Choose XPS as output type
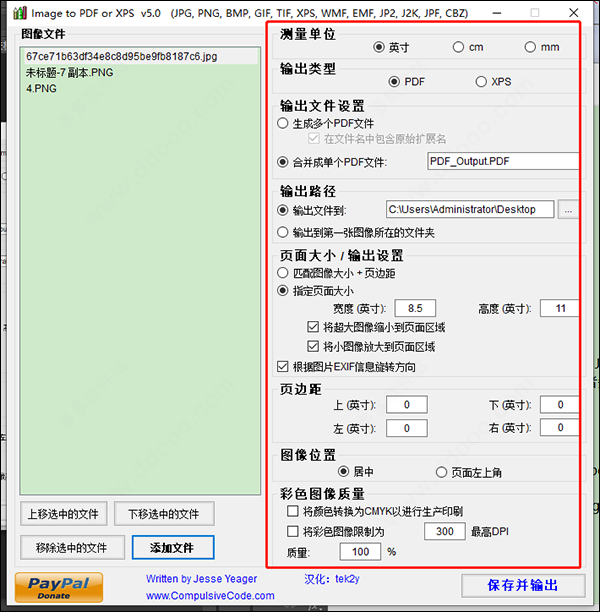600x612 pixels. coord(481,82)
